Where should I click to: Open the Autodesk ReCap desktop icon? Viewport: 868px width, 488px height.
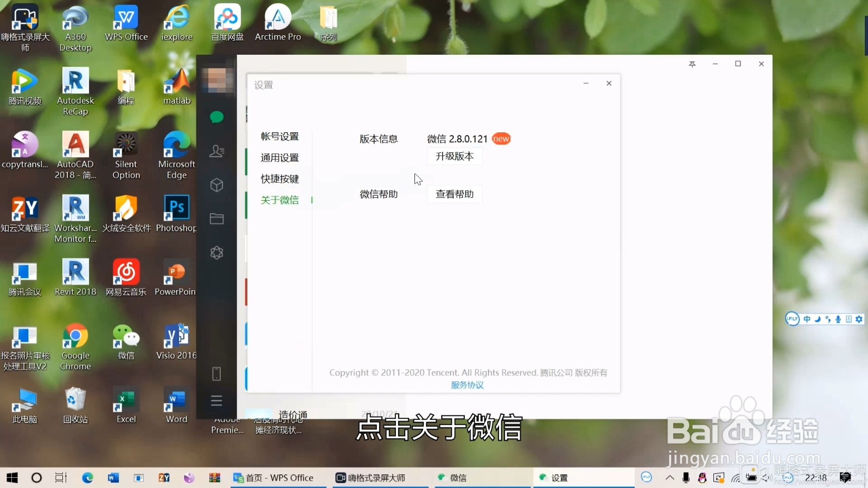tap(75, 92)
